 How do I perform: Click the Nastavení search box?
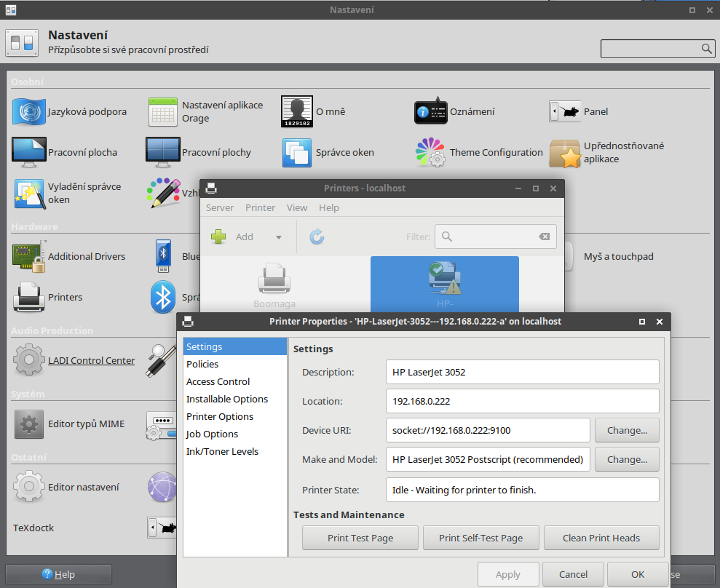657,48
